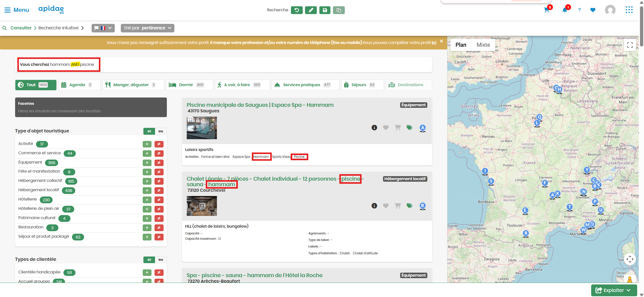The width and height of the screenshot is (644, 297).
Task: Add Piscine municipale de Saugues to cart
Action: [x=398, y=128]
